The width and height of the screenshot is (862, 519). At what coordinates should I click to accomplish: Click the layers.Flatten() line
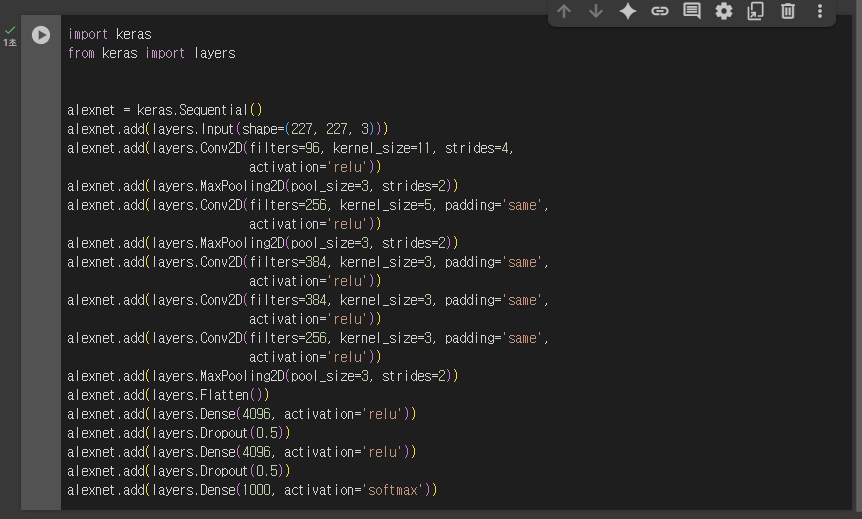[x=168, y=395]
